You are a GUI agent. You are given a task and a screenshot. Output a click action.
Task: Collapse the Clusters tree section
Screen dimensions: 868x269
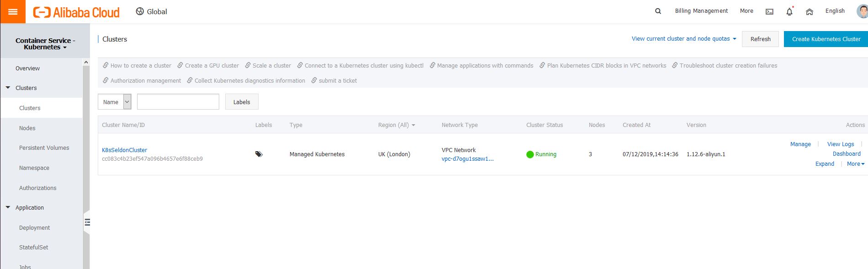[8, 88]
